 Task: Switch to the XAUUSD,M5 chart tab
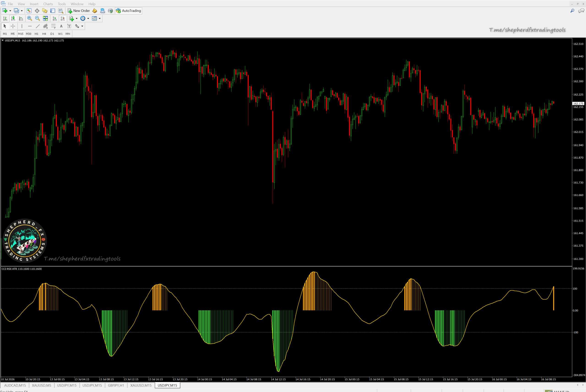click(41, 385)
